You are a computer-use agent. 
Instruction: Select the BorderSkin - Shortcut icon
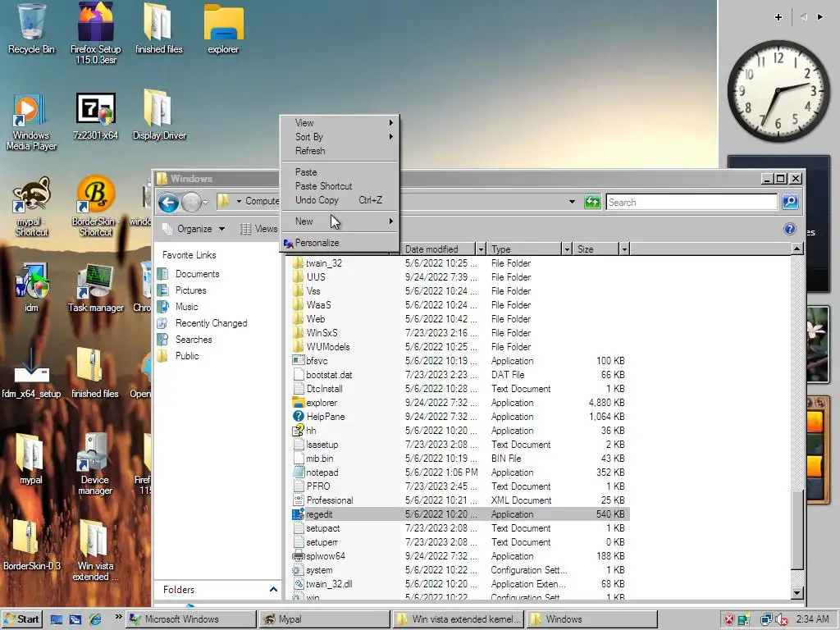95,206
